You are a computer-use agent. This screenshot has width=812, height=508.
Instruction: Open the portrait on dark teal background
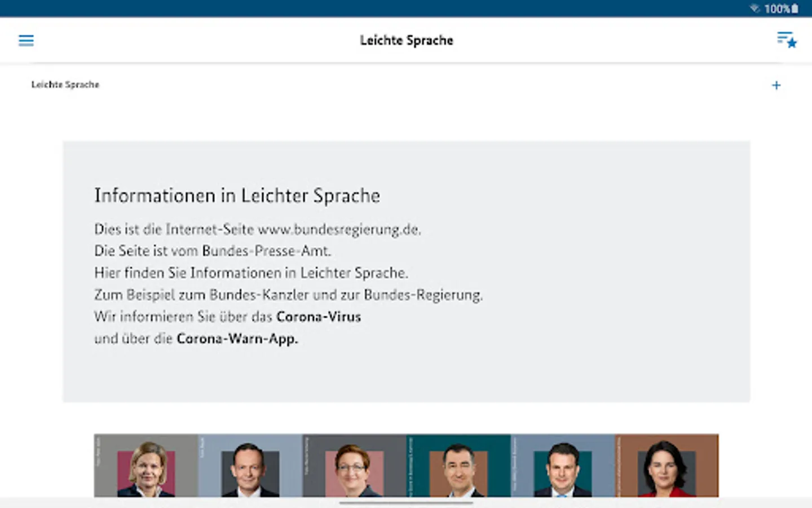458,466
